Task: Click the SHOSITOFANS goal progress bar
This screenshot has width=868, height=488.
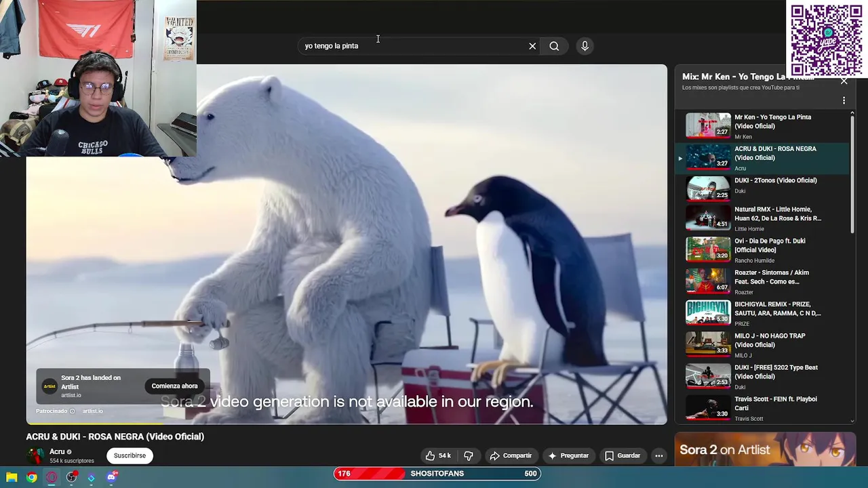Action: click(437, 474)
